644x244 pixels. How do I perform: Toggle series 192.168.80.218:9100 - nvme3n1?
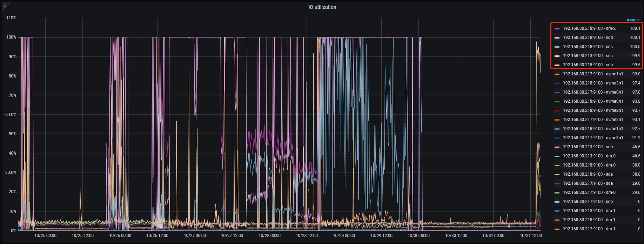(x=593, y=83)
